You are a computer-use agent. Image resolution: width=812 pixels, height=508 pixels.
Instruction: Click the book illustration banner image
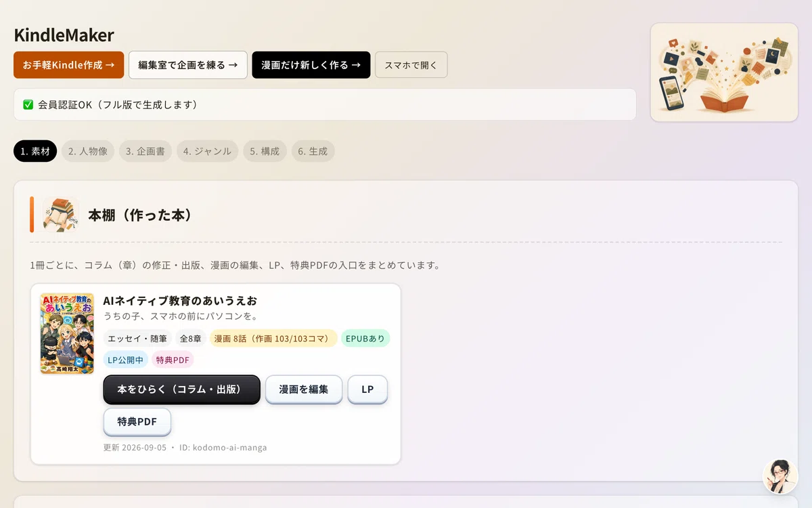724,72
